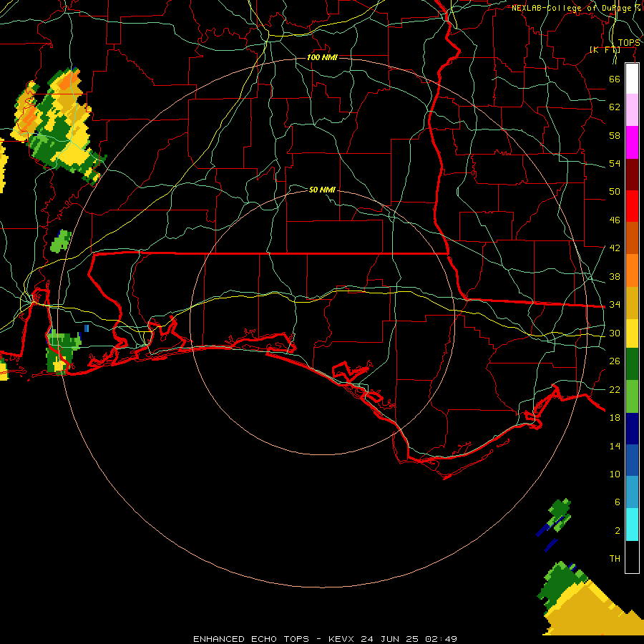Click the Enhanced Echo Tops KEVX timestamp caption
The height and width of the screenshot is (644, 644).
[325, 639]
